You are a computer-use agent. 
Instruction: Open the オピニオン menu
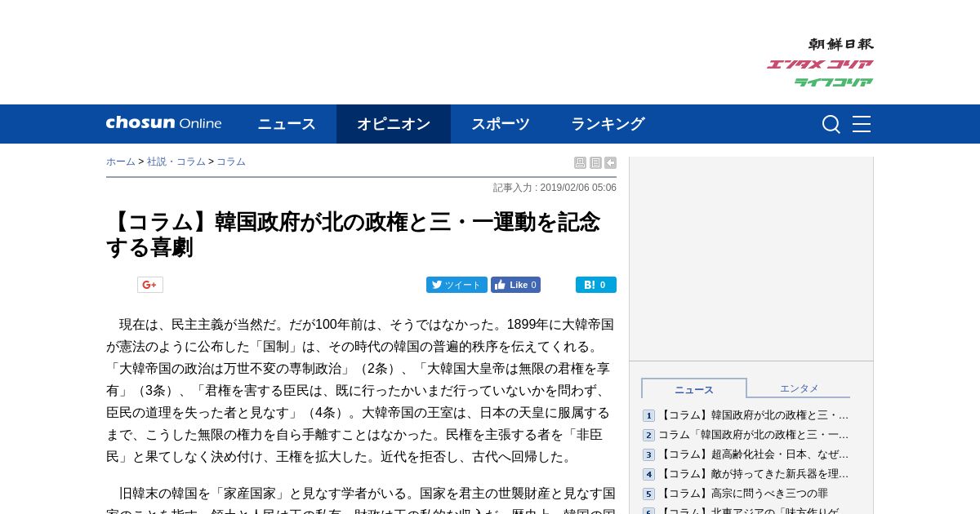pyautogui.click(x=394, y=124)
